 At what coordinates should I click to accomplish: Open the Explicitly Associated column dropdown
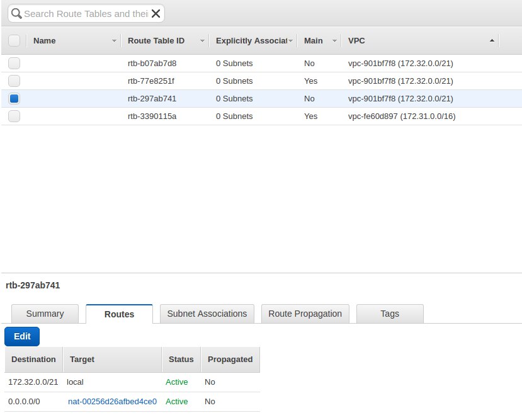[x=290, y=41]
